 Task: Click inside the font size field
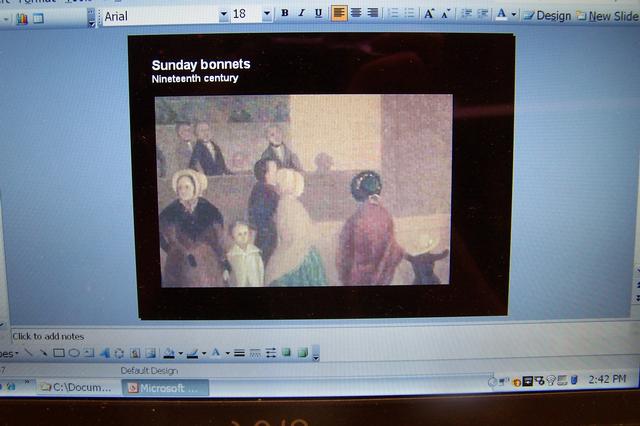[246, 15]
